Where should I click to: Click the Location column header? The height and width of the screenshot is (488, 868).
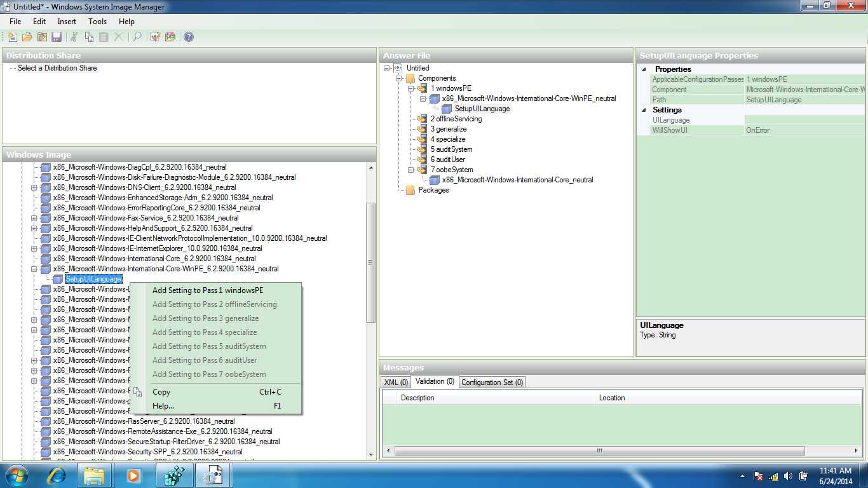tap(729, 398)
